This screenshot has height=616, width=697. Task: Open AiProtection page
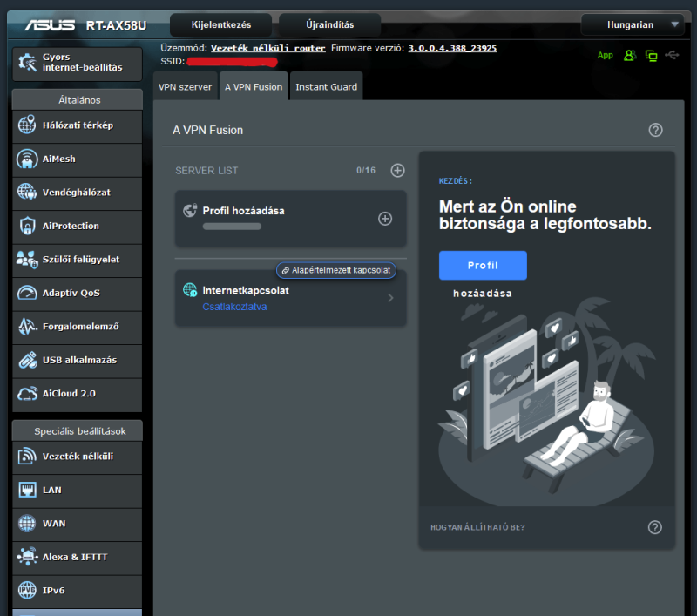(78, 227)
